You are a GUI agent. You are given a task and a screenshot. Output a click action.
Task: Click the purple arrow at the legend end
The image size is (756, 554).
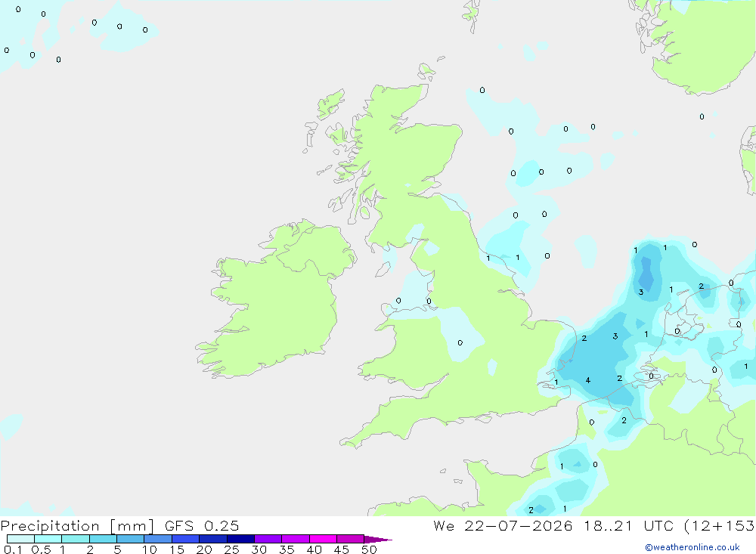[377, 540]
